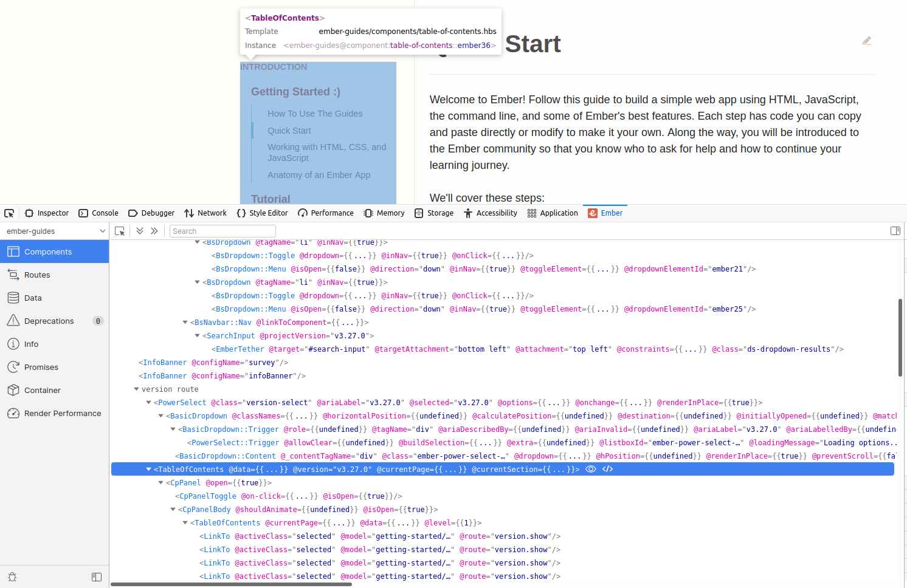Viewport: 907px width, 588px height.
Task: Collapse all components double-chevron icon
Action: 140,231
